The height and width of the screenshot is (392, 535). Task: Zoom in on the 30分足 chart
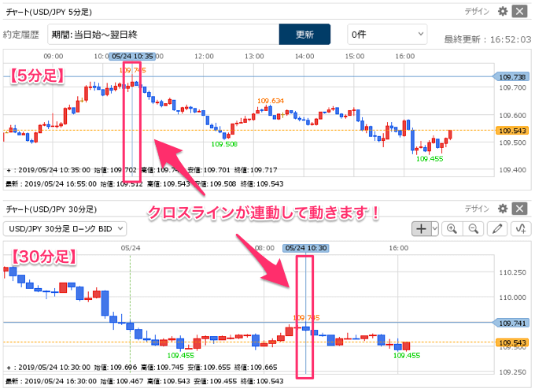tap(452, 229)
